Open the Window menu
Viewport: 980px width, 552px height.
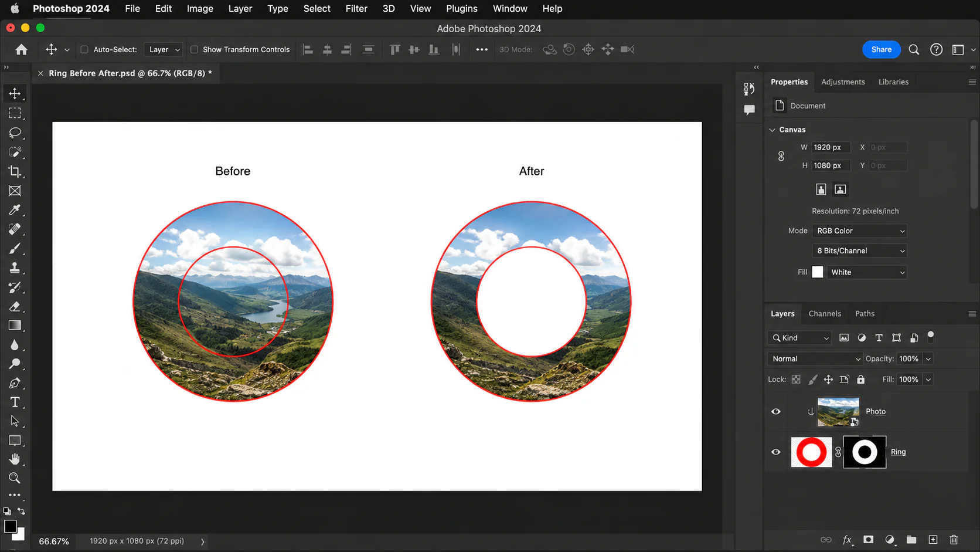point(510,9)
